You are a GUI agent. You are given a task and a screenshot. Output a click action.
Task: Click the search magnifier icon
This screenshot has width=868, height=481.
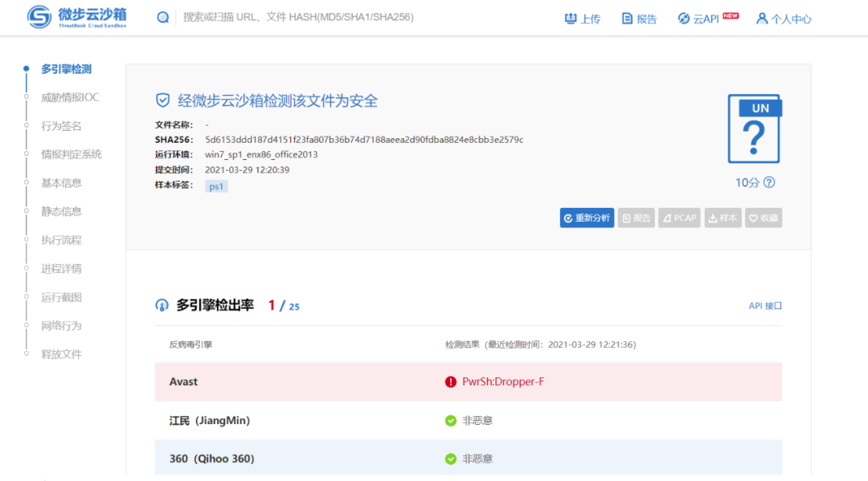pos(162,18)
